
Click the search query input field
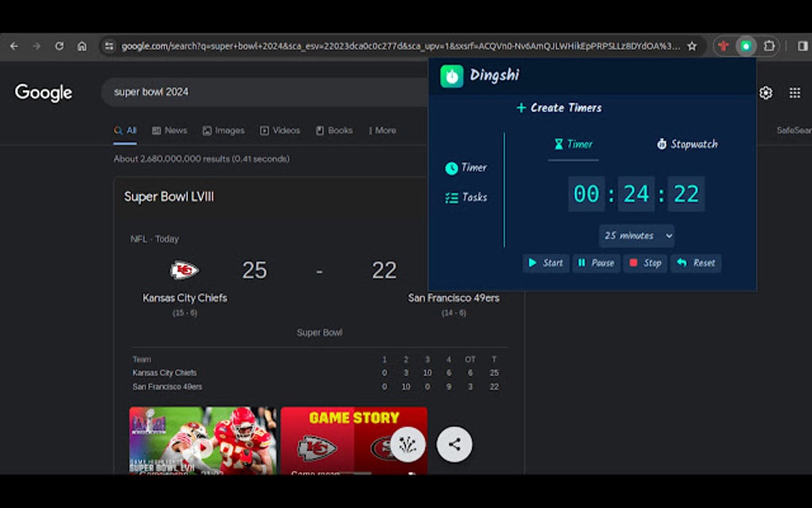pos(239,92)
